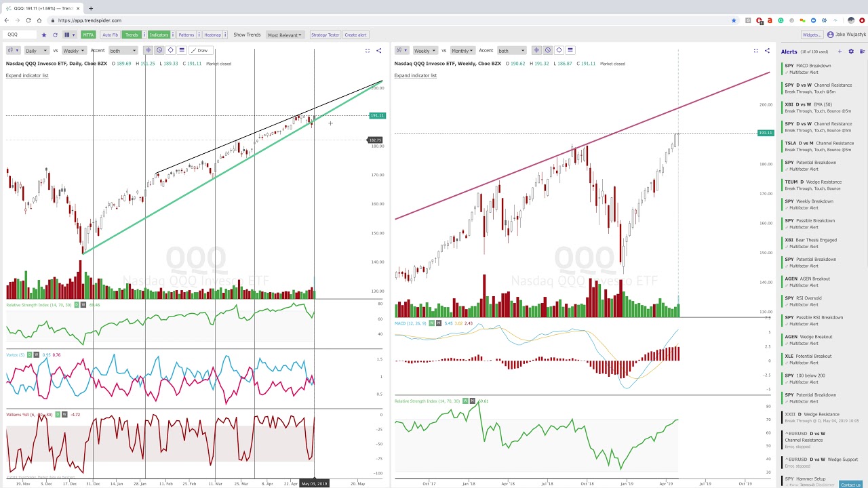Open a new browser tab
The height and width of the screenshot is (488, 868).
point(90,8)
